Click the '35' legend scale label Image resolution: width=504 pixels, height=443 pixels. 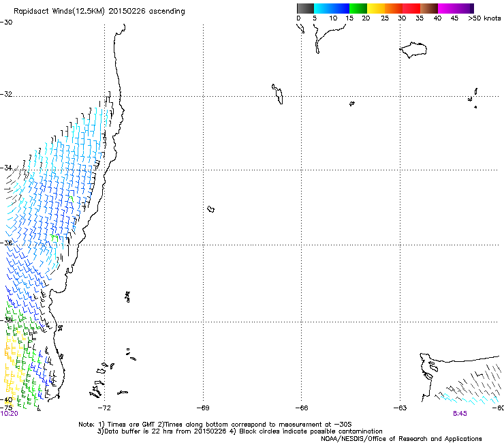pyautogui.click(x=420, y=18)
